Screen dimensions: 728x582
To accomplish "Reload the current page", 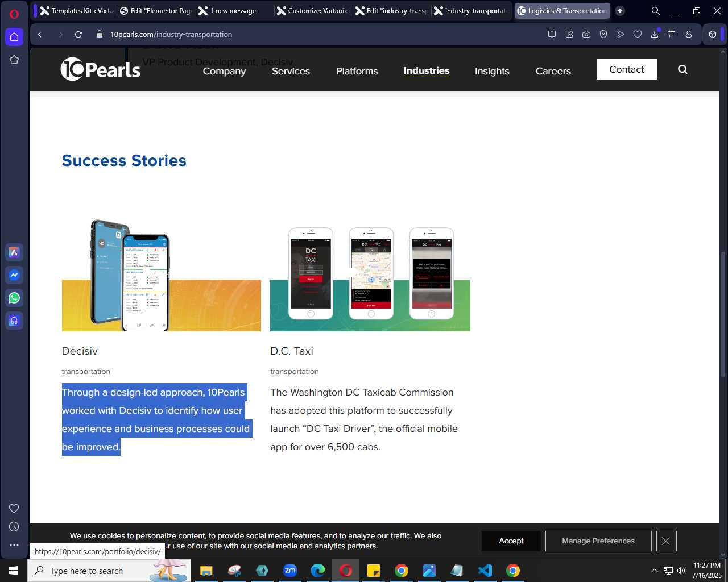I will click(78, 34).
